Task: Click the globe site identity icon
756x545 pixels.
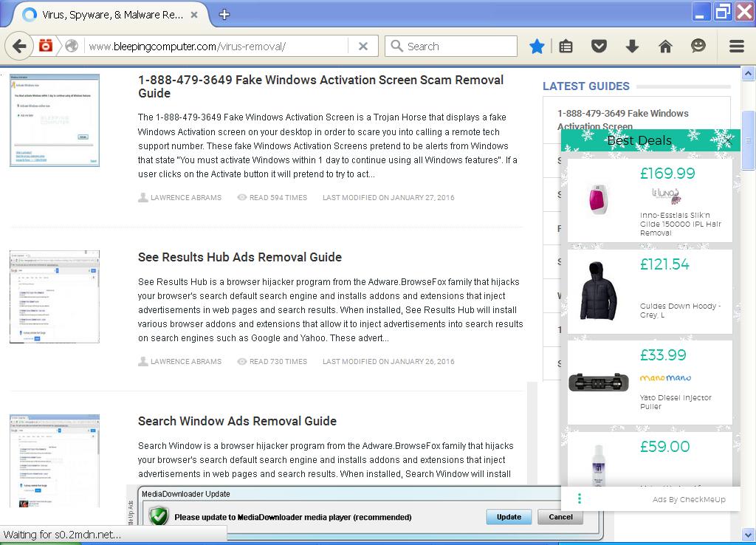Action: (72, 46)
